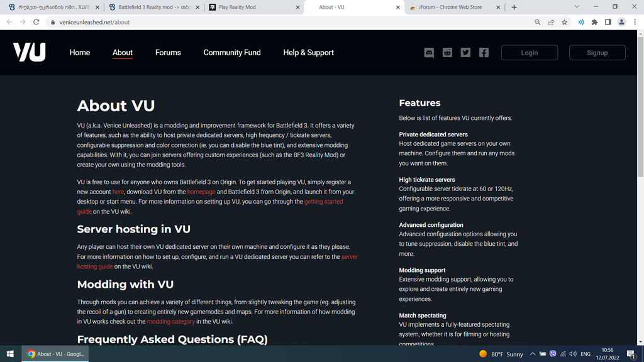Show hidden tray icons chevron
Screen dimensions: 644x362
[x=533, y=354]
